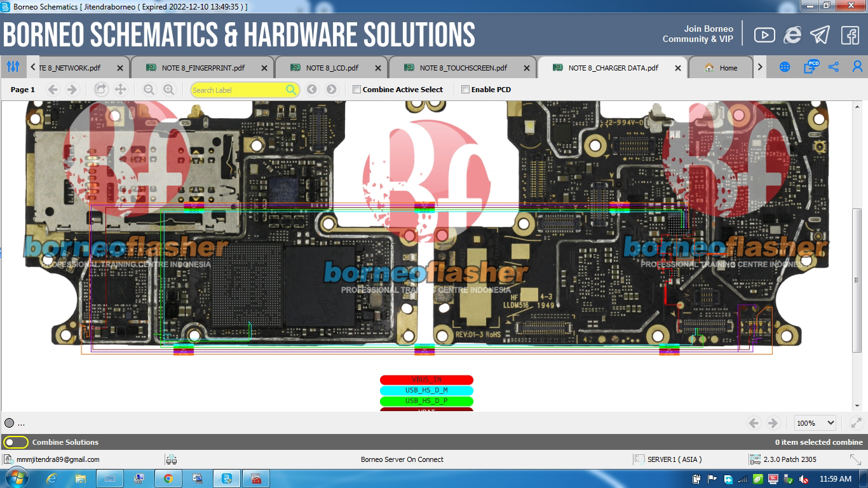Image resolution: width=868 pixels, height=488 pixels.
Task: Click mmmjitendra89@gmail.com account text
Action: click(58, 459)
